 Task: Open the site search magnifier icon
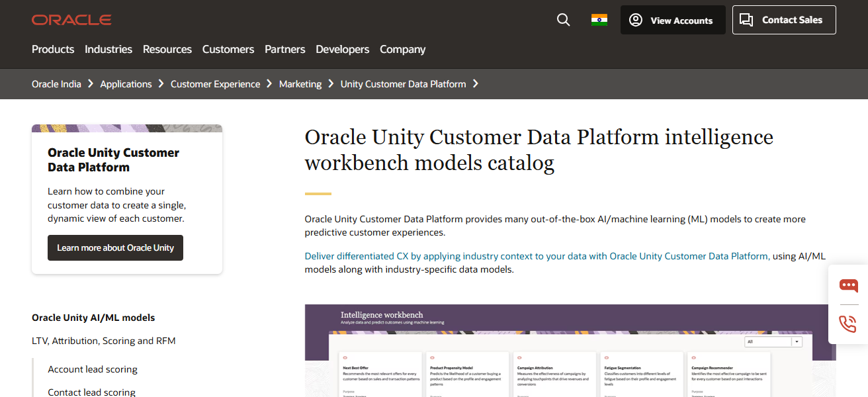tap(563, 20)
